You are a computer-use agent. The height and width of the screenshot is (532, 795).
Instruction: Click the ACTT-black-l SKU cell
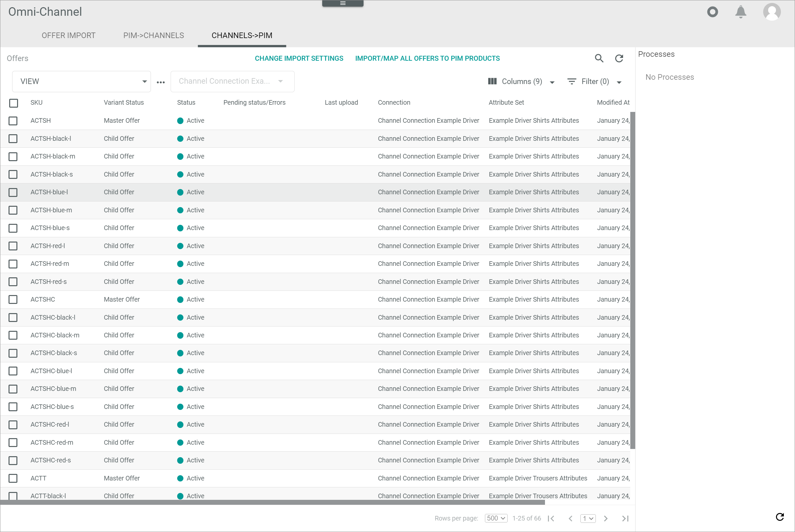(x=48, y=496)
